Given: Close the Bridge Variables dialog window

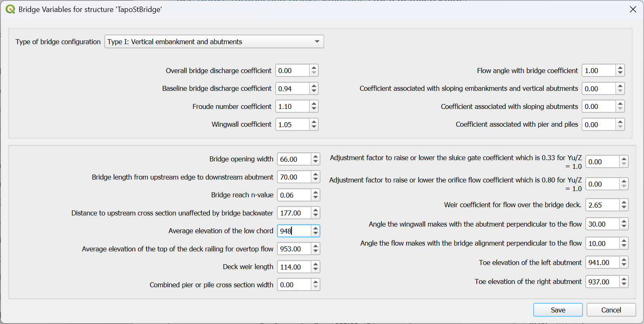Looking at the screenshot, I should tap(632, 9).
